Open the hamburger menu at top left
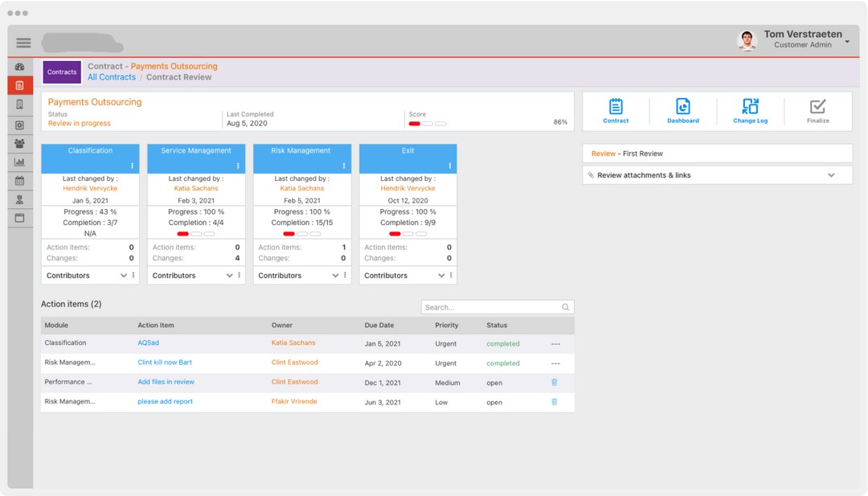Viewport: 868px width, 496px height. pyautogui.click(x=23, y=43)
